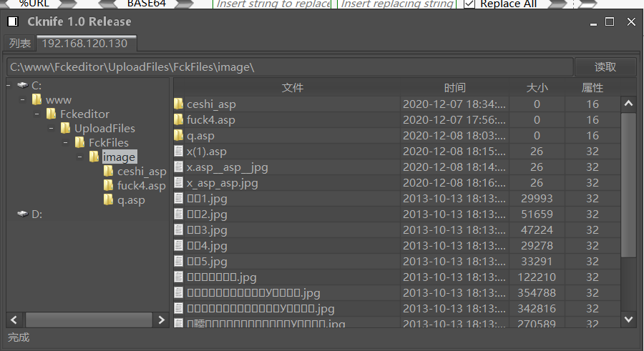Click the file list vertical scrollbar thumb

[628, 184]
